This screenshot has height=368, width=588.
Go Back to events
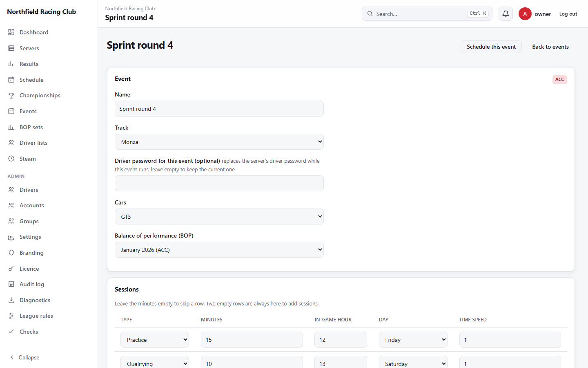pyautogui.click(x=550, y=47)
